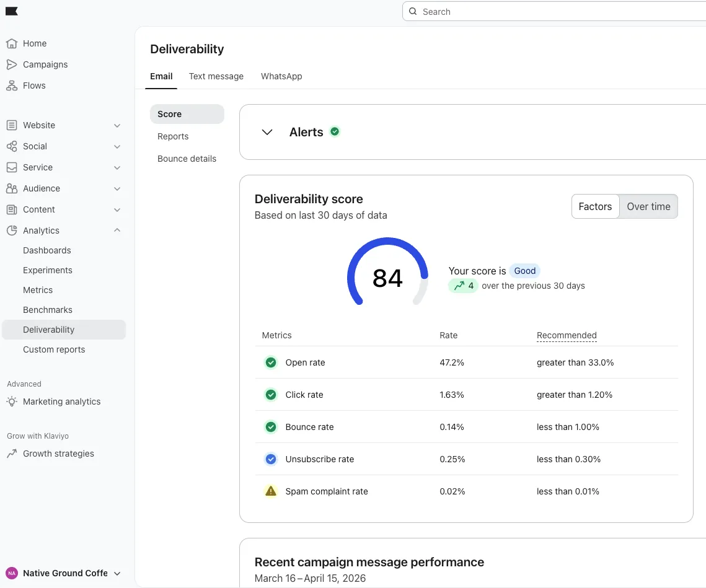Click the Open rate value 47.2%

(x=452, y=363)
